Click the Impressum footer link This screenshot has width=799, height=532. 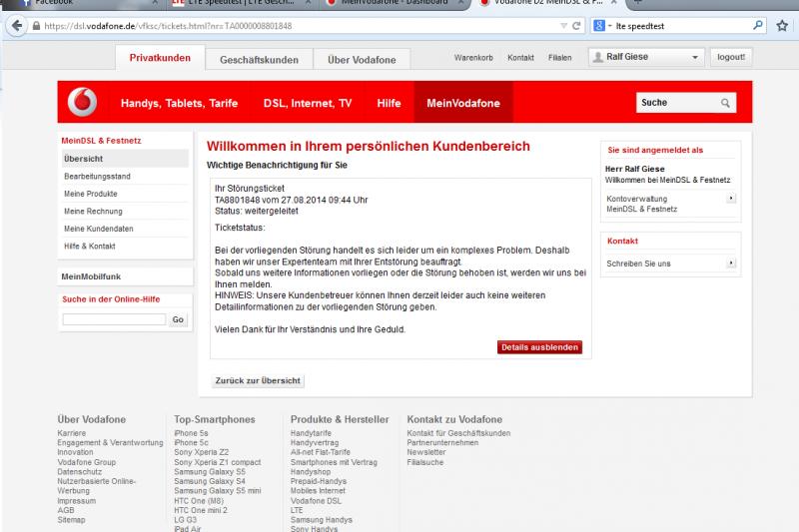click(x=77, y=500)
